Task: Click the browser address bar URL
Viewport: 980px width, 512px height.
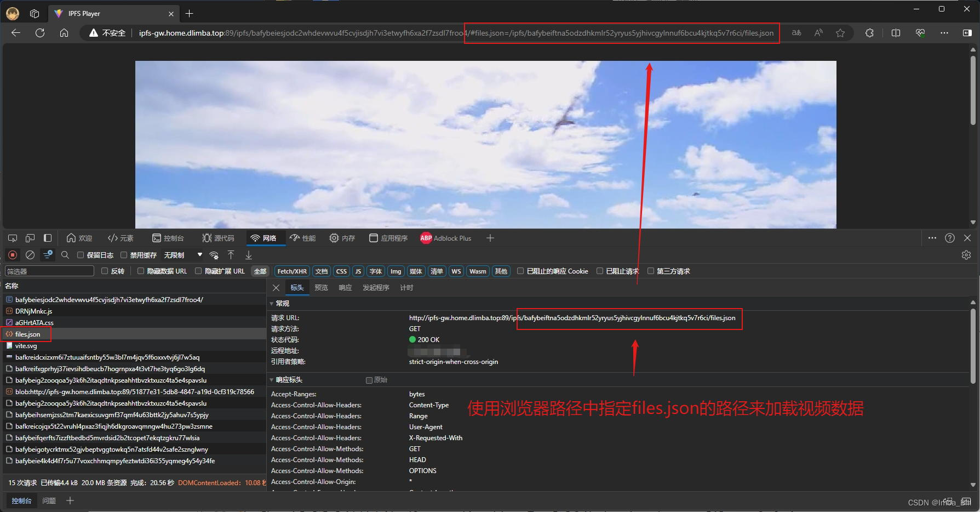Action: [x=456, y=33]
